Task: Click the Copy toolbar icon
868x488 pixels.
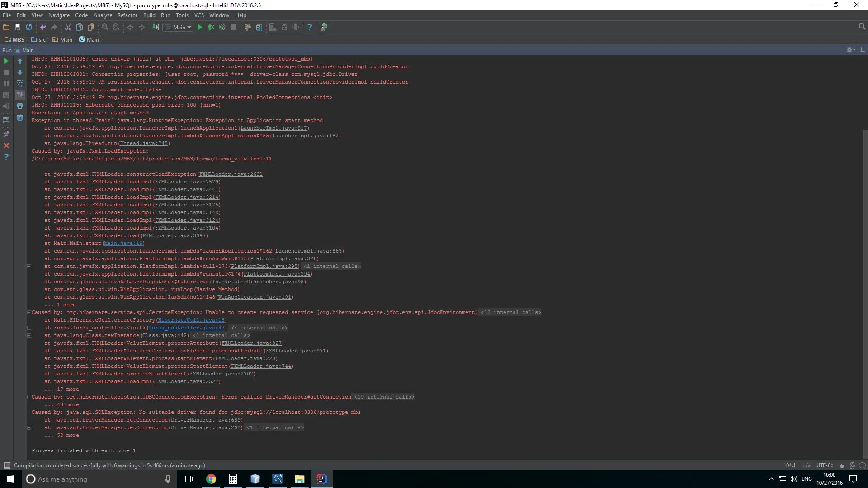Action: click(80, 28)
